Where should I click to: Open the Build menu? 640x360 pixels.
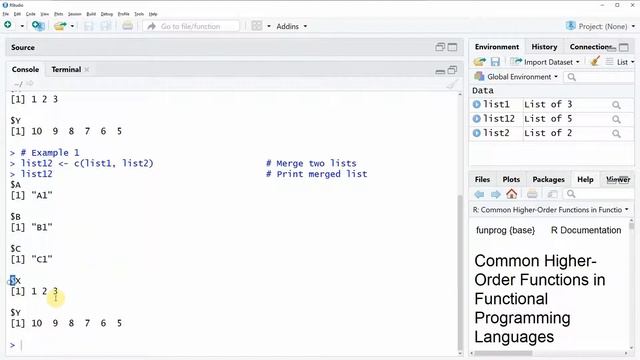[91, 14]
